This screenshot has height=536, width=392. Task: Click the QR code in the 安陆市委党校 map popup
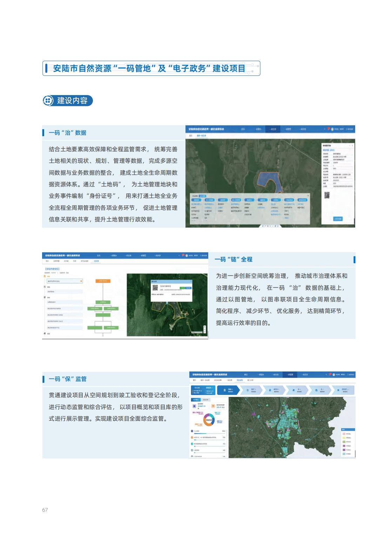coord(156,288)
